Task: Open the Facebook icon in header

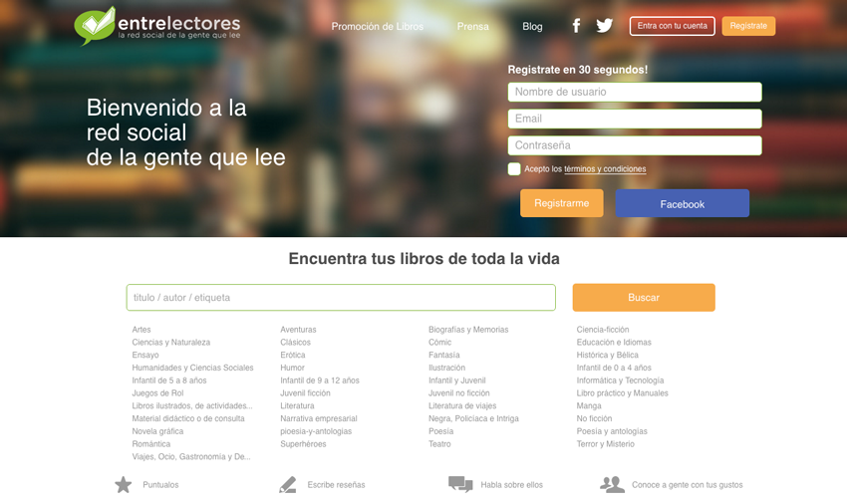Action: coord(576,26)
